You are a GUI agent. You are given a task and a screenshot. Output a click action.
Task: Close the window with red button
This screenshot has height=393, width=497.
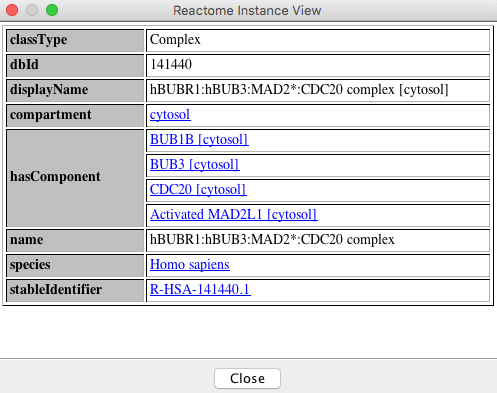tap(12, 10)
